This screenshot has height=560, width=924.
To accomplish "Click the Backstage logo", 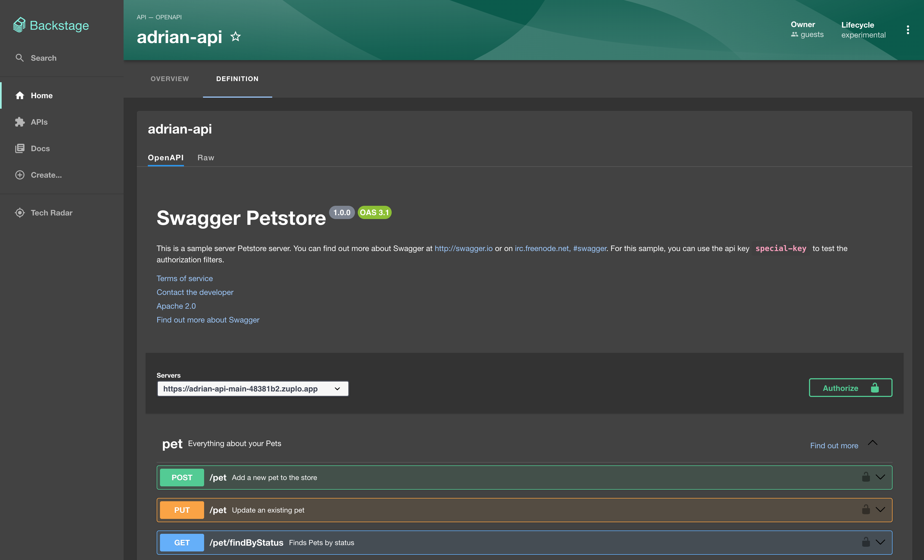I will tap(51, 25).
